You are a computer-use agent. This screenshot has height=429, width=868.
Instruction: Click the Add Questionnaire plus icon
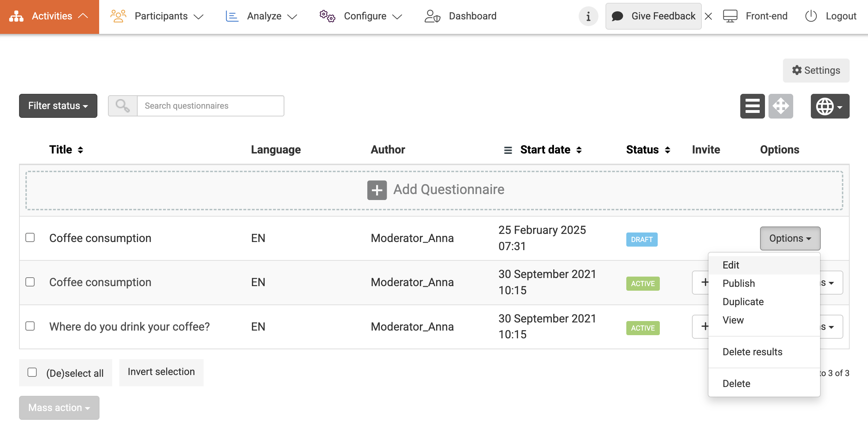[377, 190]
